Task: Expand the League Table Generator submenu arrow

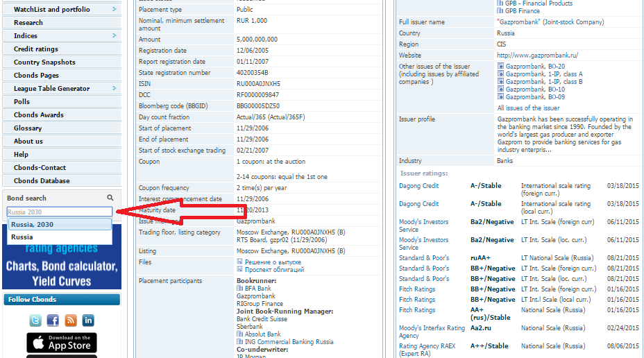Action: [115, 88]
